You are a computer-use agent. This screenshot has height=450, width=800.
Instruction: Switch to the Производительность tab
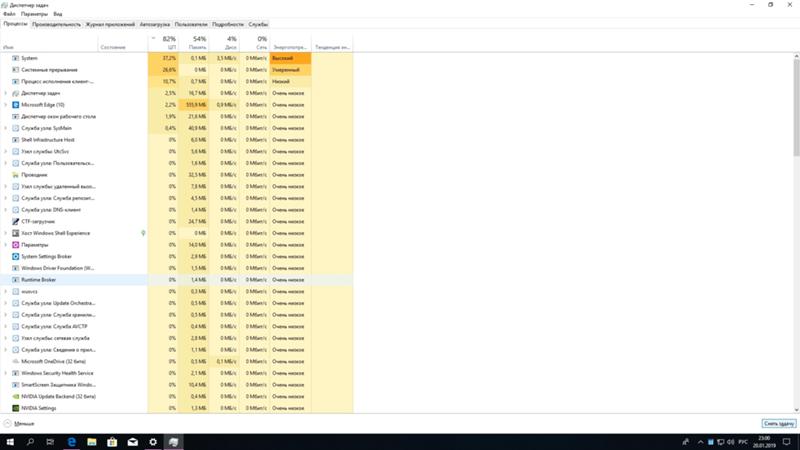pos(56,24)
